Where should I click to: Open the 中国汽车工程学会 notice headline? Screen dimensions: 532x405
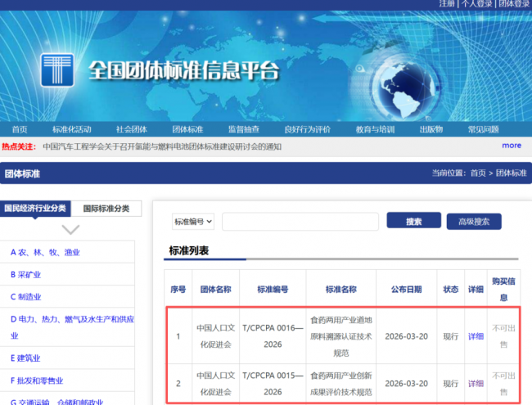tap(162, 147)
